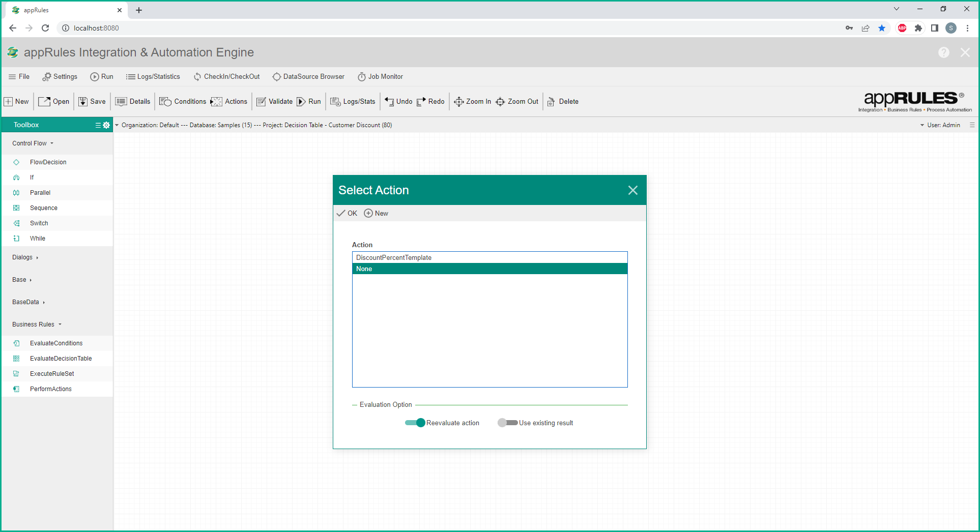980x532 pixels.
Task: Enable the Use existing result switch
Action: (x=507, y=423)
